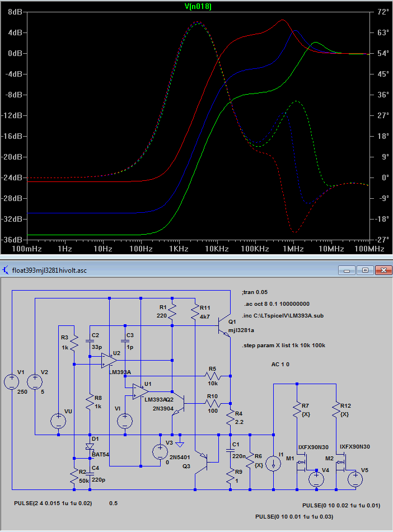Select voltage source V2 symbol

point(35,382)
